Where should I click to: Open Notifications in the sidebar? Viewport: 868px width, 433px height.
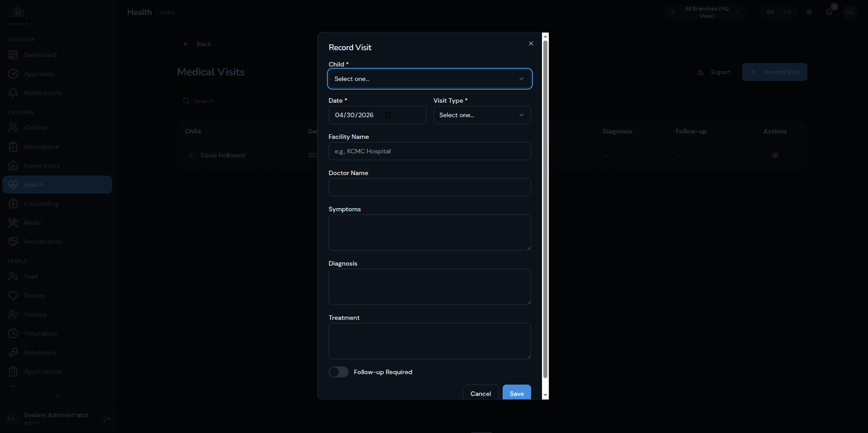click(57, 93)
